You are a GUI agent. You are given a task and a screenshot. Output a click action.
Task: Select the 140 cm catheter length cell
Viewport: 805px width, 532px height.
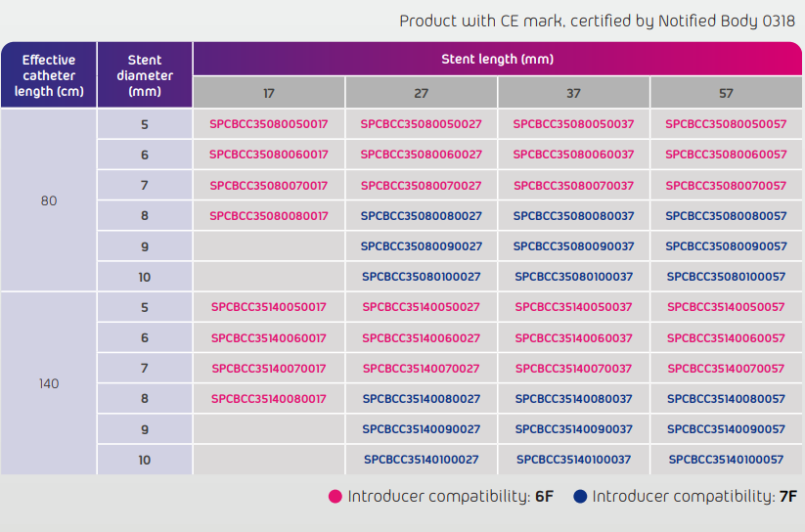tap(49, 383)
